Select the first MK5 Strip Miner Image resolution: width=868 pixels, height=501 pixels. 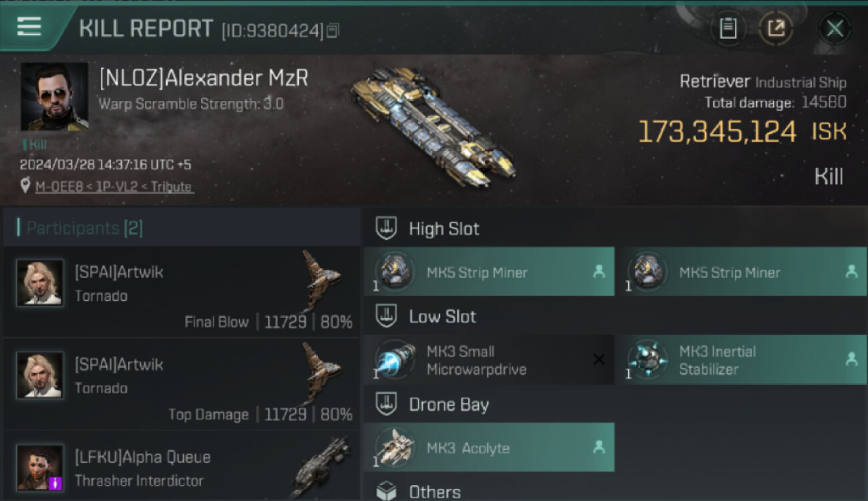489,272
